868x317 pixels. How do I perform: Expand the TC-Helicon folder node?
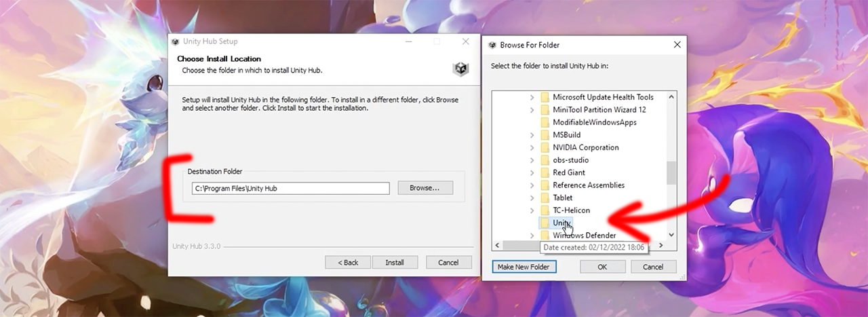[x=532, y=210]
